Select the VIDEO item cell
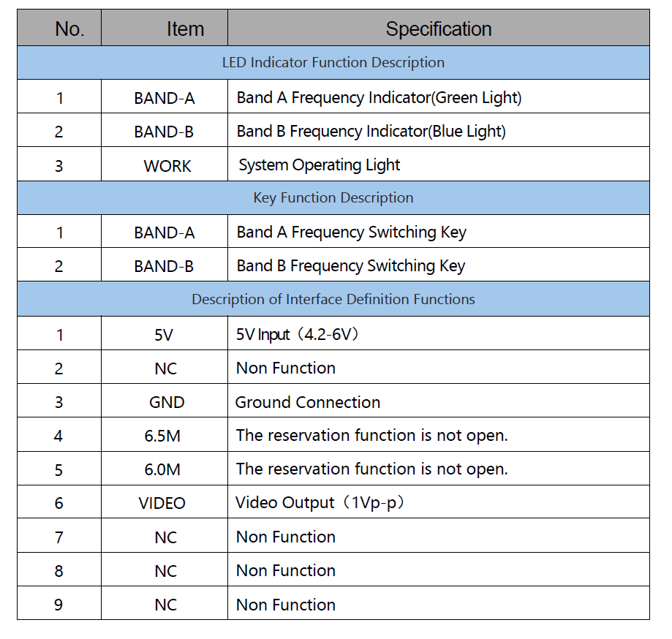This screenshot has height=639, width=672. (162, 504)
